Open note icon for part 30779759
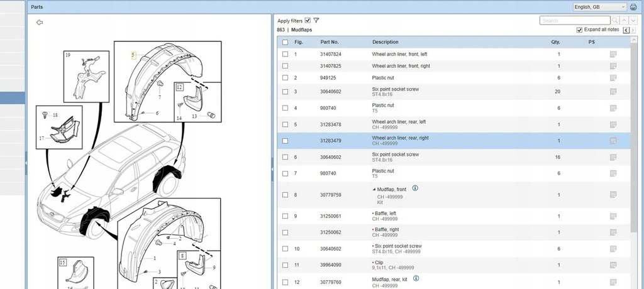Viewport: 644px width, 289px height. (613, 195)
